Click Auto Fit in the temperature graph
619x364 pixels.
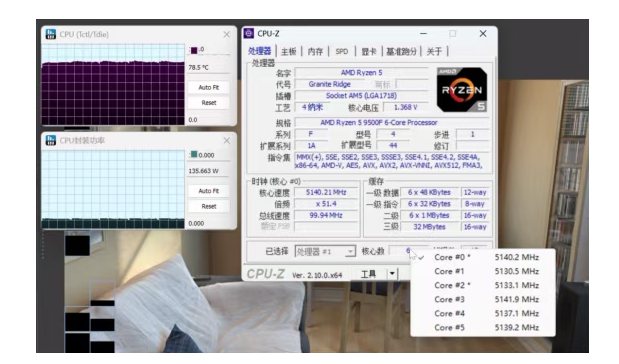pyautogui.click(x=208, y=87)
